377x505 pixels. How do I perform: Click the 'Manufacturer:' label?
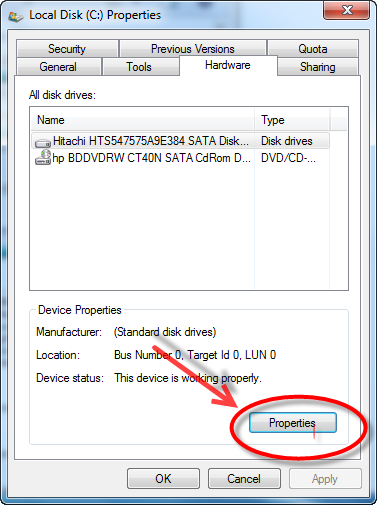click(69, 332)
